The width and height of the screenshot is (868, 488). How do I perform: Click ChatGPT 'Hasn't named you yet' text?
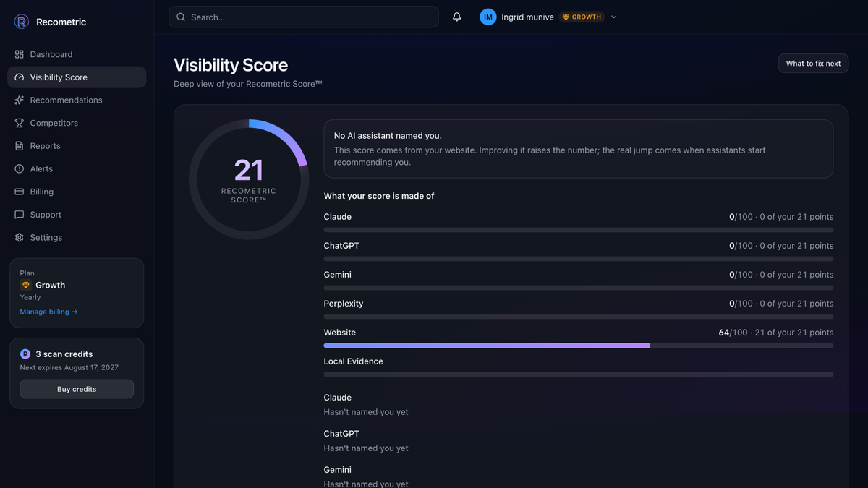366,448
